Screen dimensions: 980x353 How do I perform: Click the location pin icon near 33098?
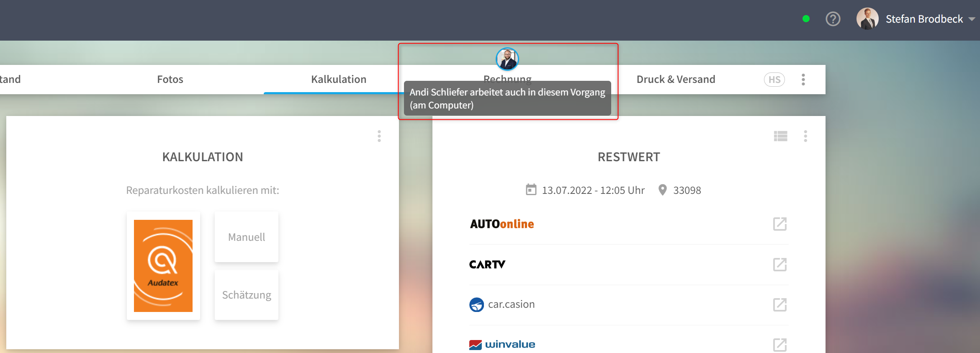coord(663,190)
